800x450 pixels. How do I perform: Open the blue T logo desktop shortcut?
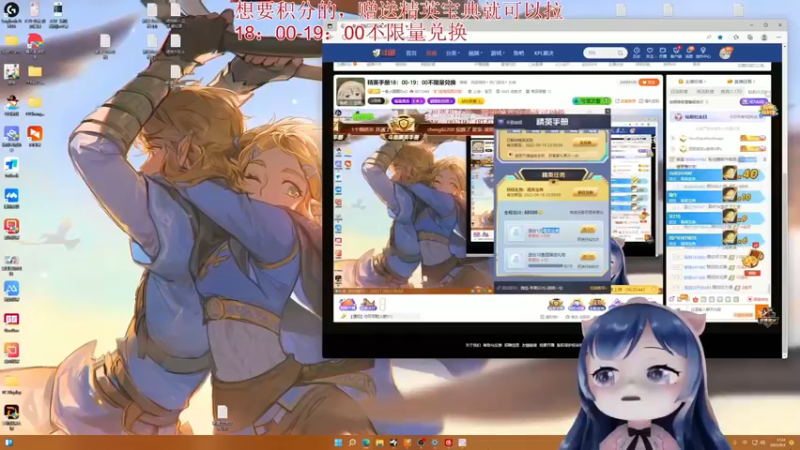coord(11,168)
